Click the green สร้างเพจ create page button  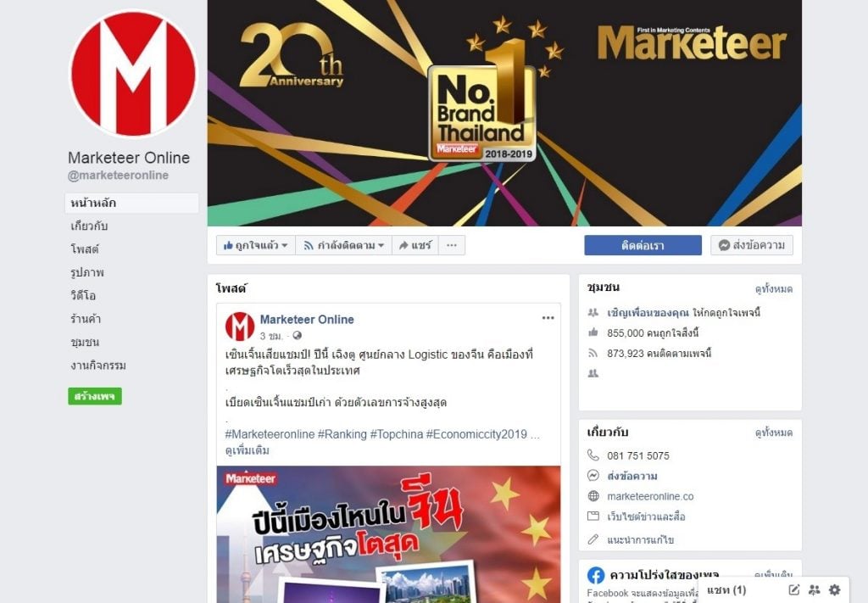95,396
